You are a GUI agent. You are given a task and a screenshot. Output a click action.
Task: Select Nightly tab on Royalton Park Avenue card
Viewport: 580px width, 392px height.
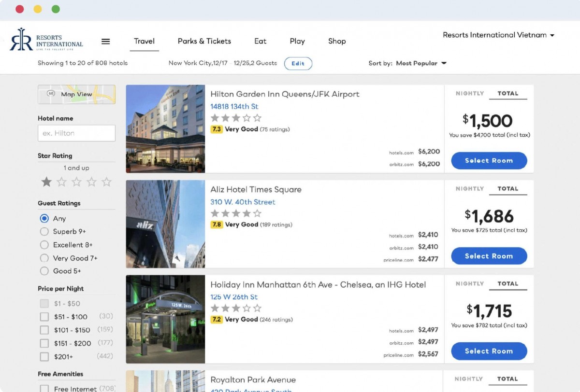470,379
